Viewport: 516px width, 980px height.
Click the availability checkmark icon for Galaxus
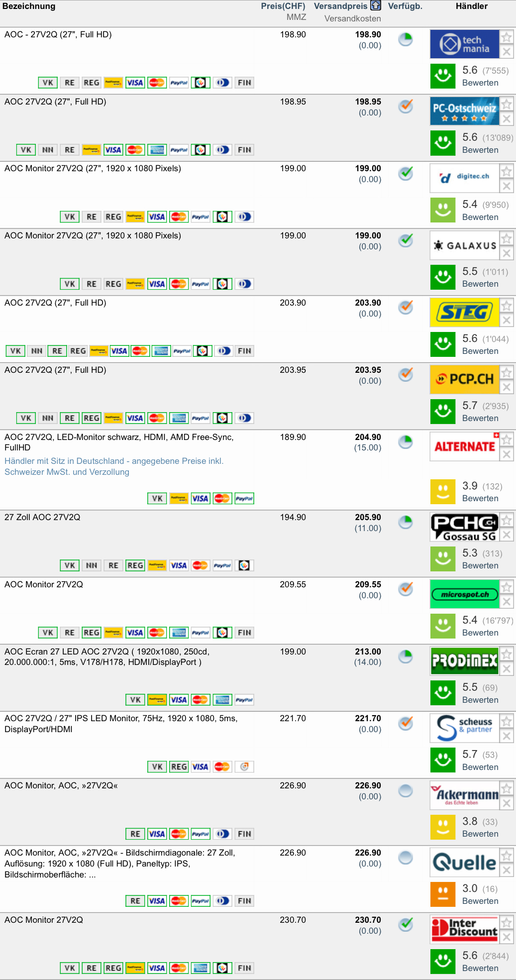click(x=406, y=240)
